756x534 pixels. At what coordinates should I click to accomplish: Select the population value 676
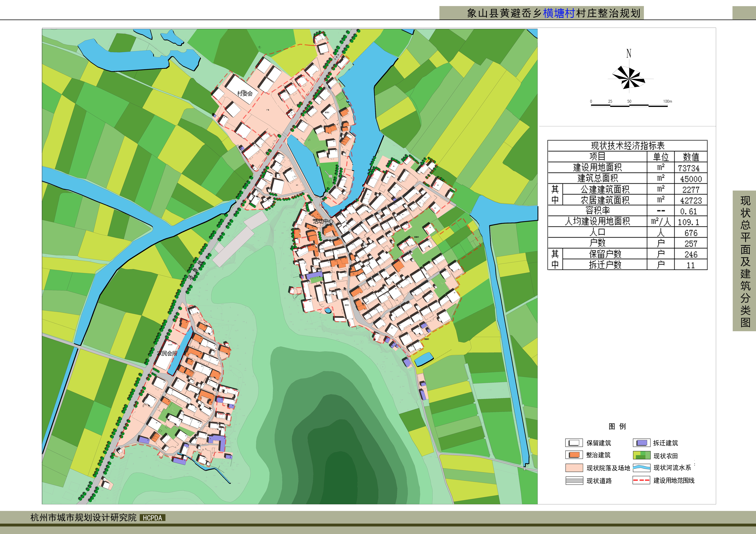click(x=691, y=233)
